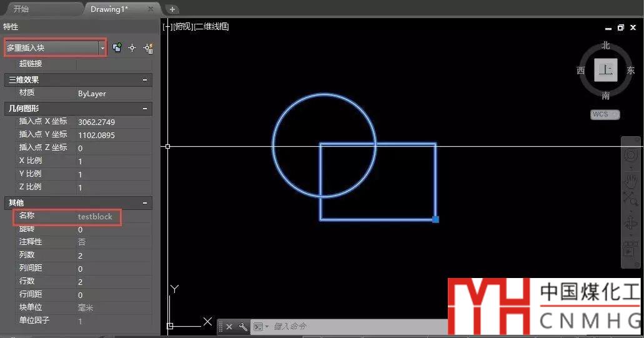The height and width of the screenshot is (338, 644).
Task: Activate Zoom Extents in the navigation bar
Action: pyautogui.click(x=631, y=199)
